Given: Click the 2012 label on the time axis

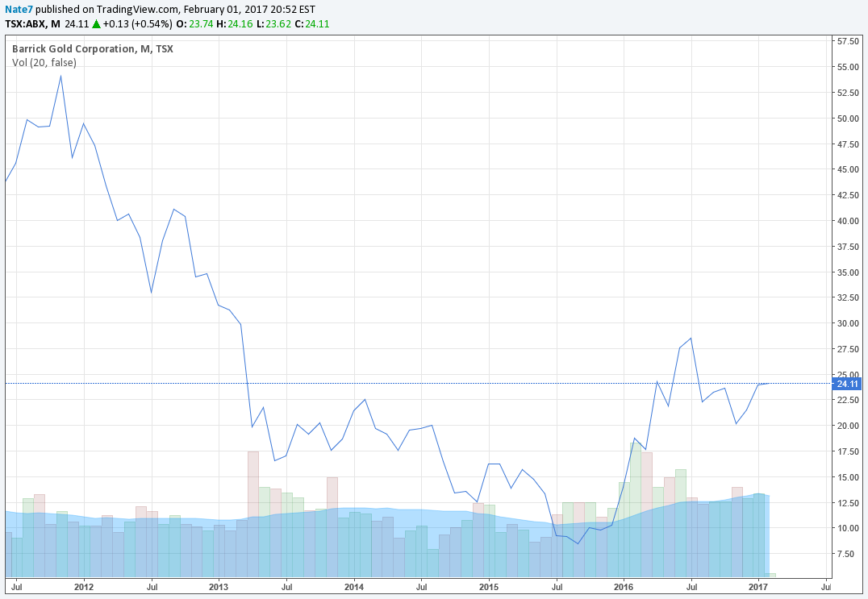Looking at the screenshot, I should coord(84,587).
